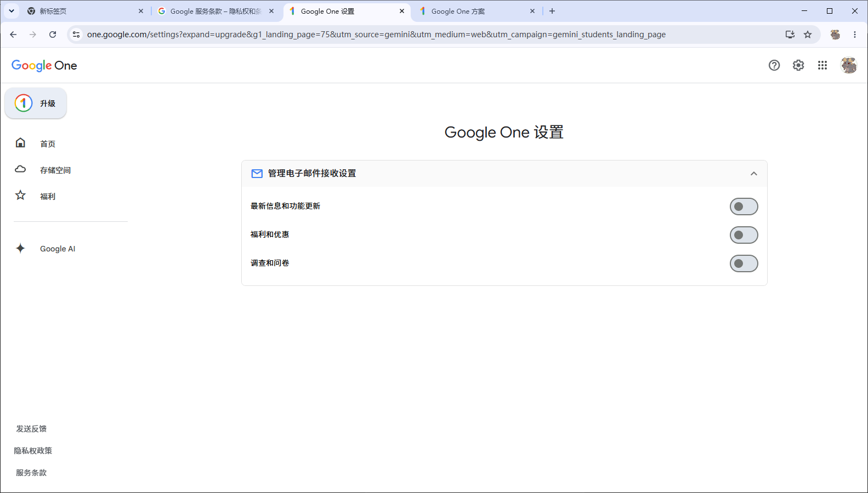This screenshot has height=493, width=868.
Task: Click the Google One 设置 page heading
Action: pyautogui.click(x=504, y=133)
